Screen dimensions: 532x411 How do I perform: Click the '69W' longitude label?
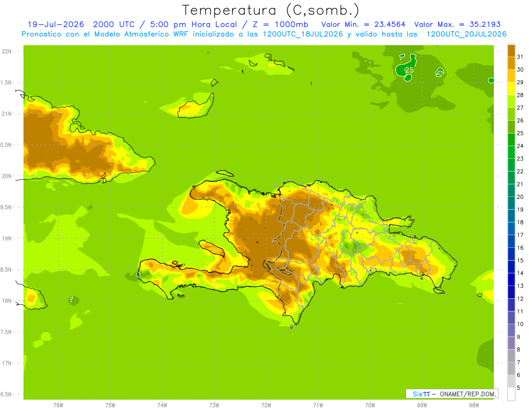click(x=422, y=405)
